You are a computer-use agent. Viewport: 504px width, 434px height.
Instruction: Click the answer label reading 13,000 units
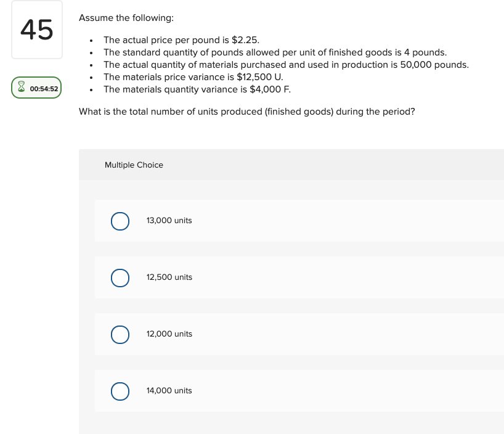pyautogui.click(x=169, y=221)
